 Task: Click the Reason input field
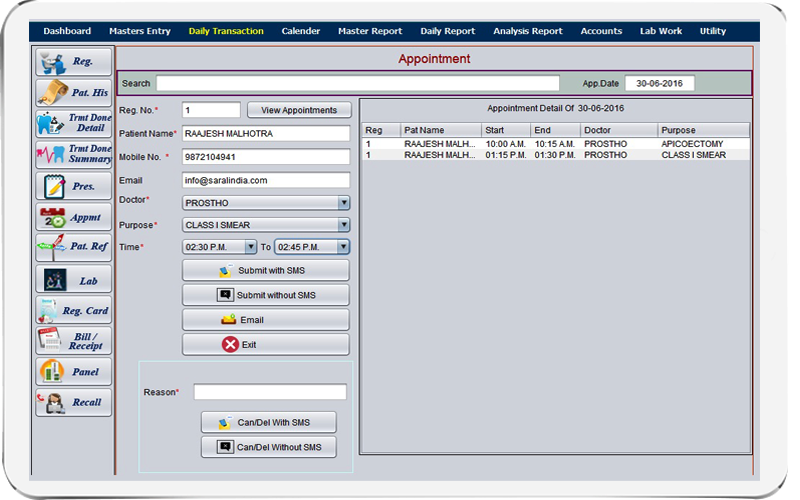pos(270,392)
